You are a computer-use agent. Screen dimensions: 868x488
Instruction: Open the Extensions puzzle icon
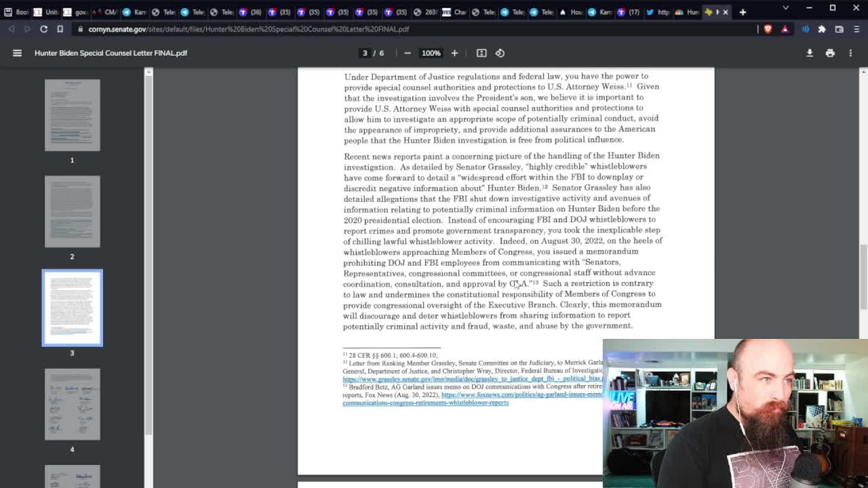(822, 29)
